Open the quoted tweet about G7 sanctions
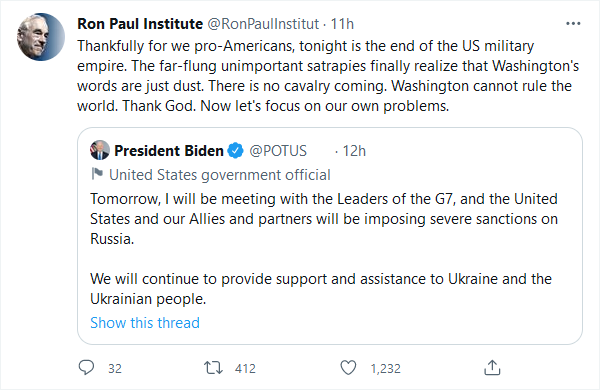This screenshot has height=390, width=600. click(330, 236)
